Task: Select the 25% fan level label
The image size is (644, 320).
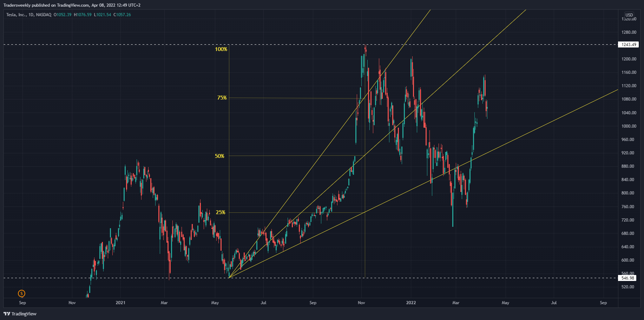Action: (x=221, y=212)
